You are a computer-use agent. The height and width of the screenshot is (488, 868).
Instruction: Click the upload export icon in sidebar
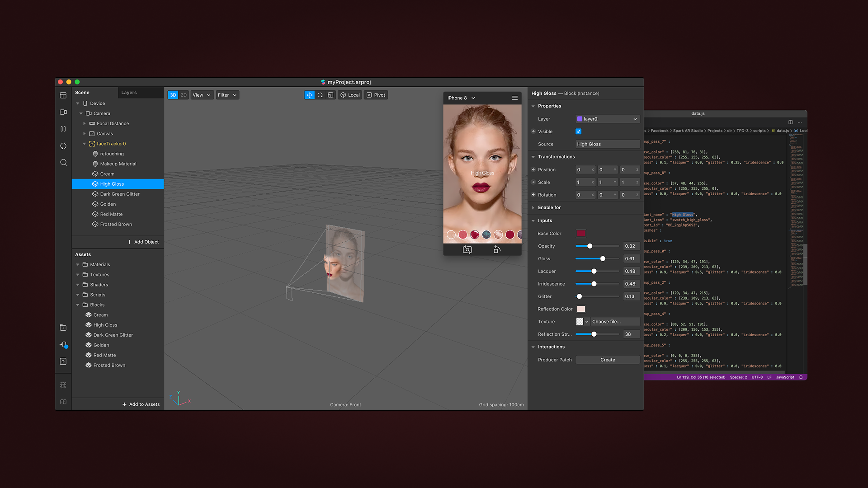pos(63,361)
